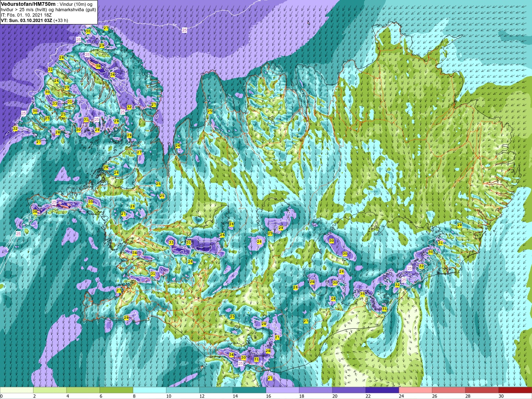Image resolution: width=532 pixels, height=399 pixels.
Task: Pick the 20–22 m/s violet legend swatch
Action: [349, 390]
